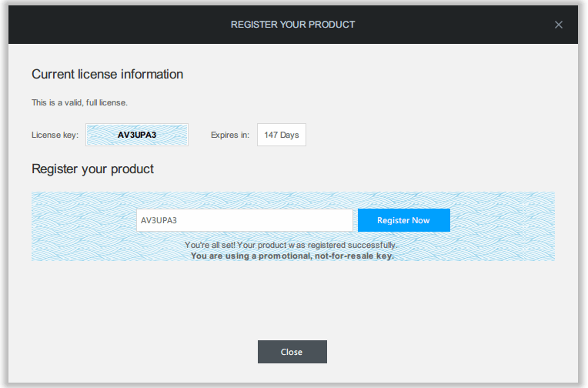Click 'This is a valid, full license.' text
Image resolution: width=588 pixels, height=388 pixels.
coord(79,102)
